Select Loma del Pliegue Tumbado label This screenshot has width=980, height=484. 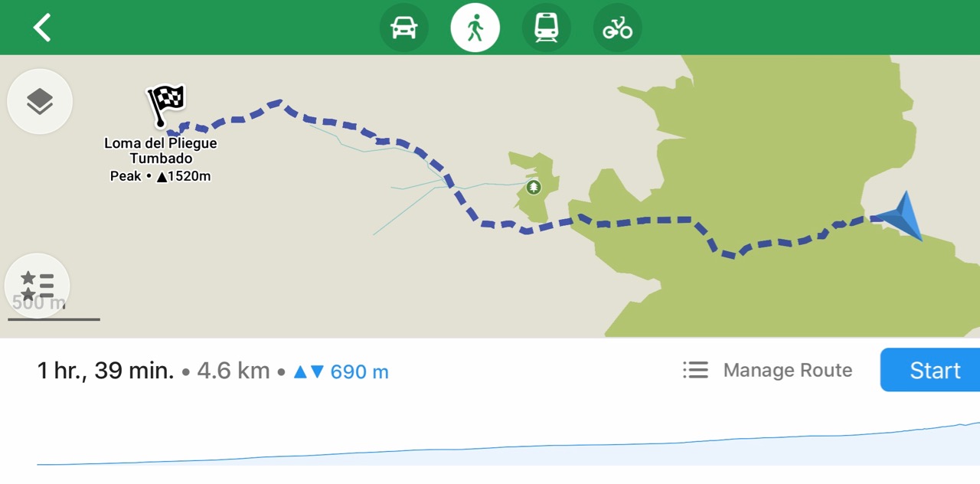tap(161, 151)
